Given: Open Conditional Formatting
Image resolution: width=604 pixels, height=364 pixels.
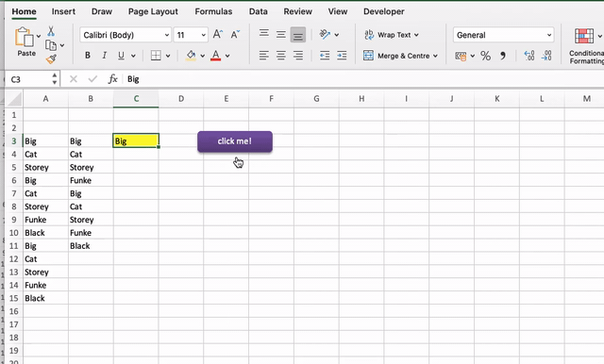Looking at the screenshot, I should (586, 46).
